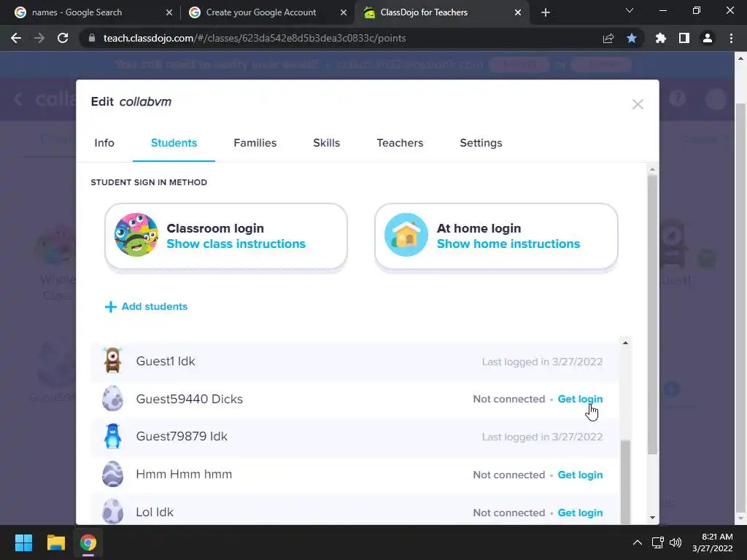Click the dialog's outer scrollbar thumb
Screen dimensions: 747x560
coord(653,314)
